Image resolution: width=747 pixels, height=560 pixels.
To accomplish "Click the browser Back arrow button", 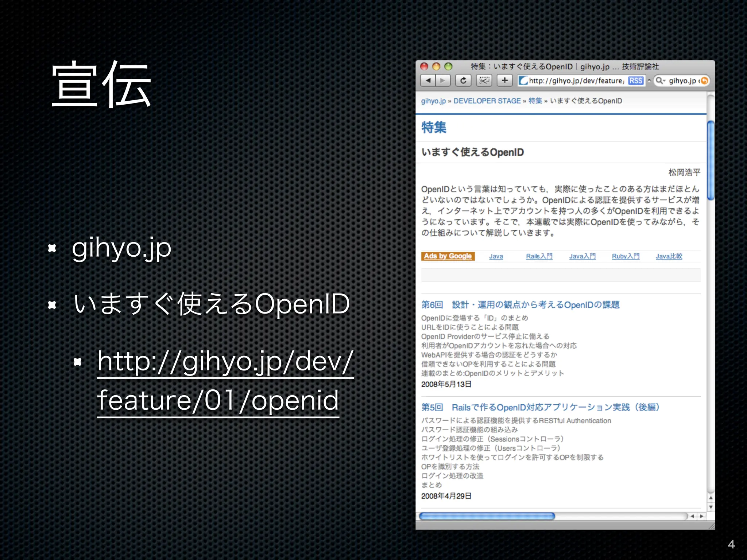I will 428,81.
